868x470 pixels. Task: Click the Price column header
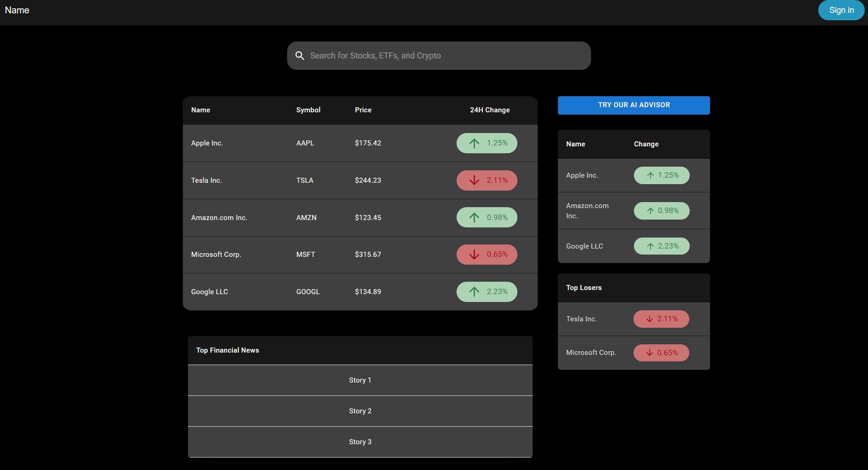point(363,110)
